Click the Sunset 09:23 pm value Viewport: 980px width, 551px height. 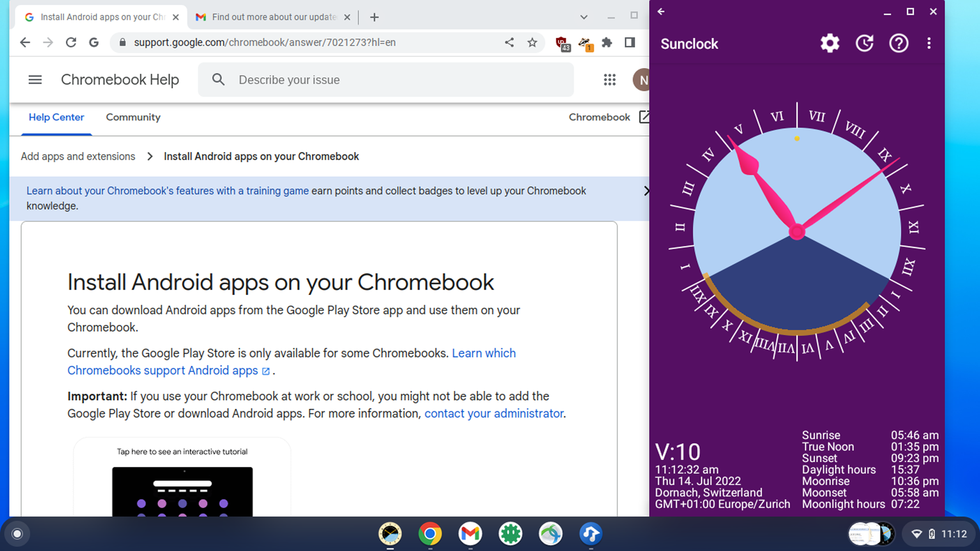point(915,458)
